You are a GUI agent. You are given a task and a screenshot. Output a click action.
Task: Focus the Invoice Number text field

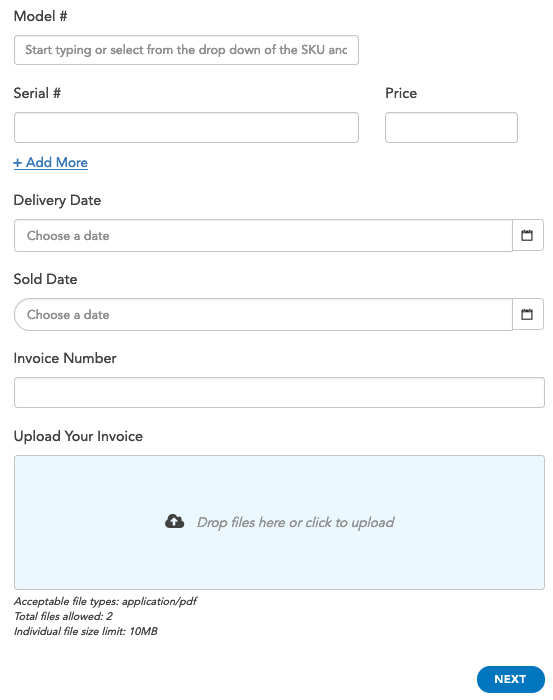279,392
